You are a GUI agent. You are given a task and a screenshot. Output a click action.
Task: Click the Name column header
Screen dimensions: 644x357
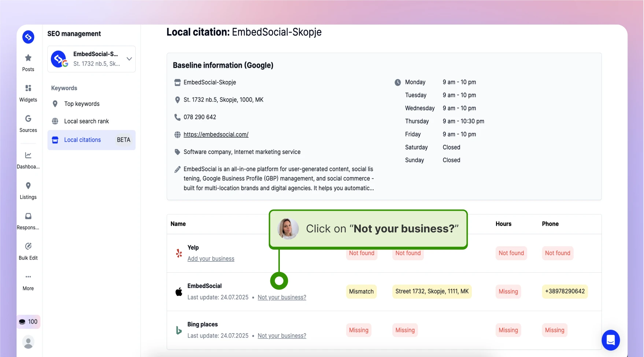[178, 224]
